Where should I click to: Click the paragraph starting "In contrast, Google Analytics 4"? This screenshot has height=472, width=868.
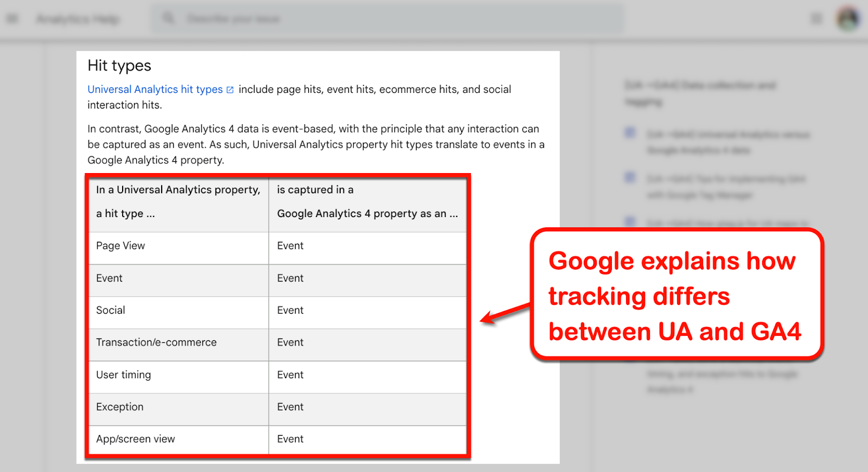(316, 144)
